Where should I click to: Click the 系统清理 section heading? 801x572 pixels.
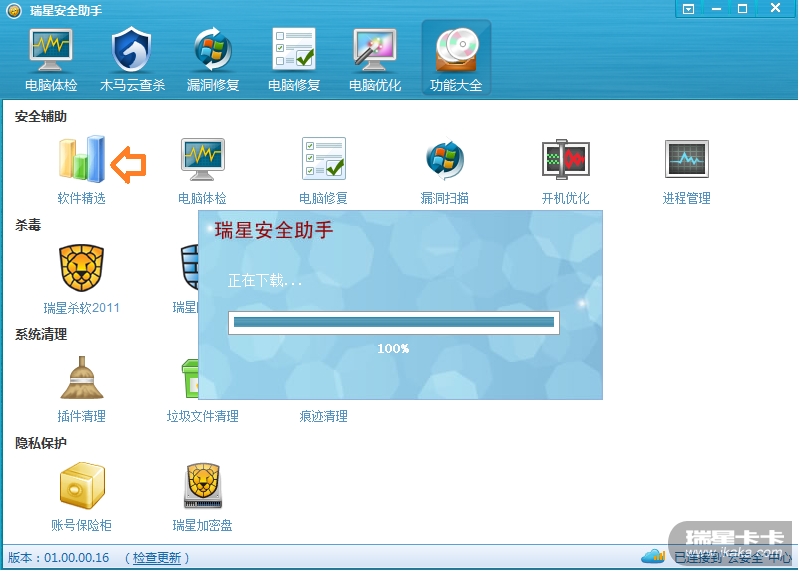click(41, 335)
